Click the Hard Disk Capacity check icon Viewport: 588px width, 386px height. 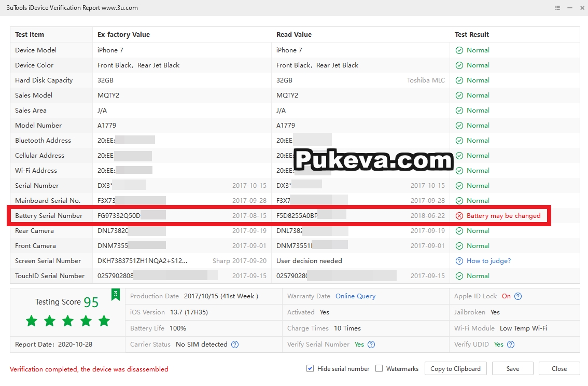459,80
